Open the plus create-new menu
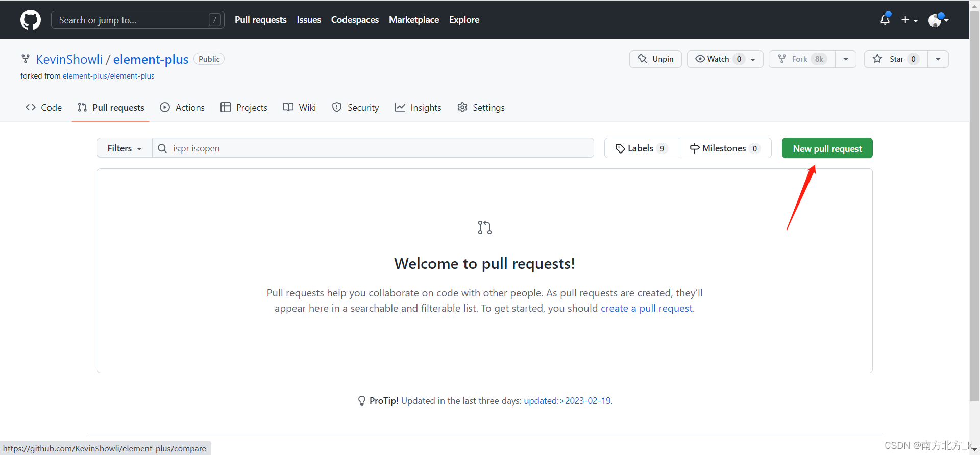The width and height of the screenshot is (980, 455). [x=910, y=20]
